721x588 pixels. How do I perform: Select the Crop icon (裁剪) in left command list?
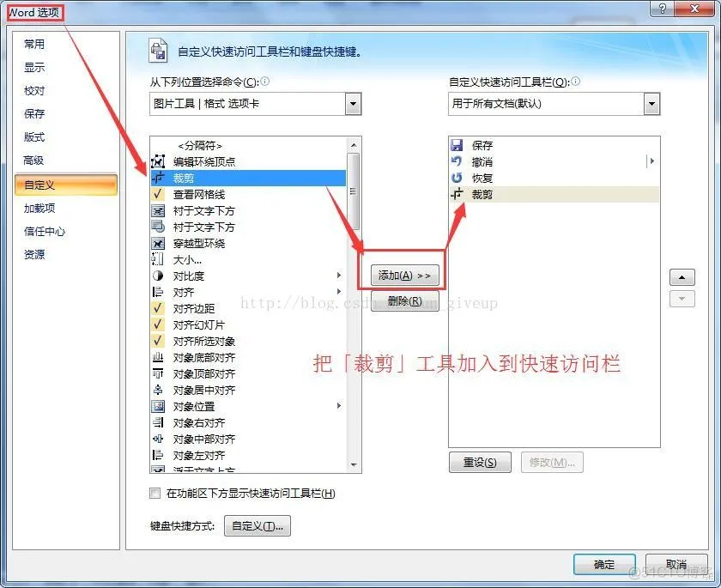click(x=158, y=178)
